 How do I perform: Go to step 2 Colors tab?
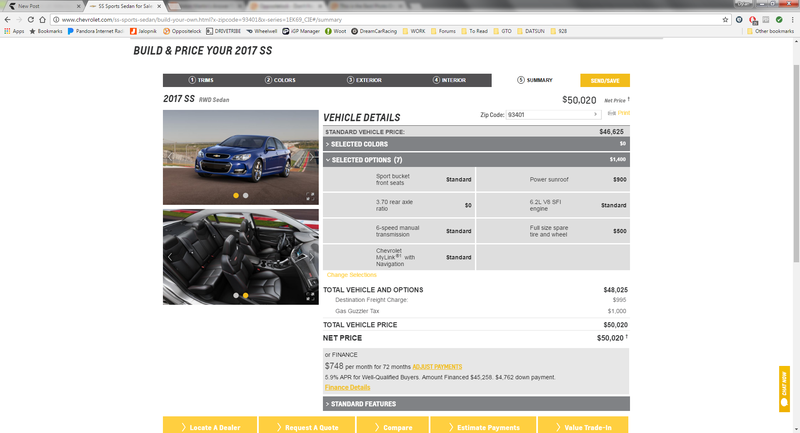280,80
